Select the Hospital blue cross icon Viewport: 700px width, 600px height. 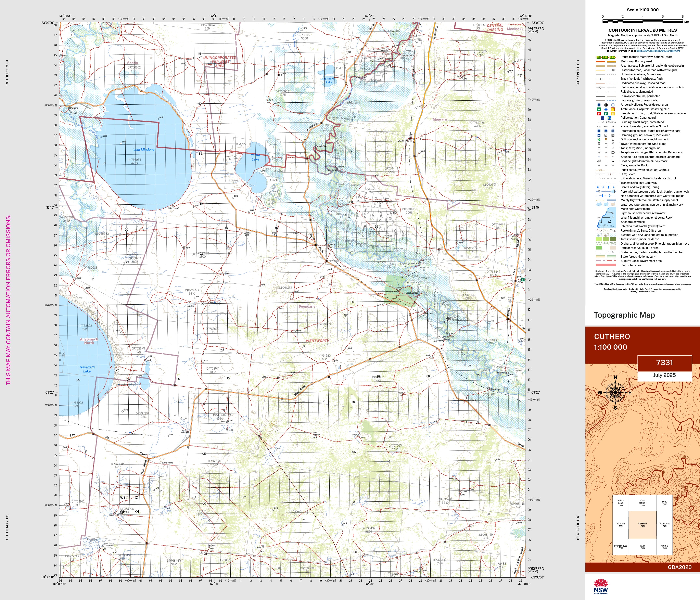point(606,109)
